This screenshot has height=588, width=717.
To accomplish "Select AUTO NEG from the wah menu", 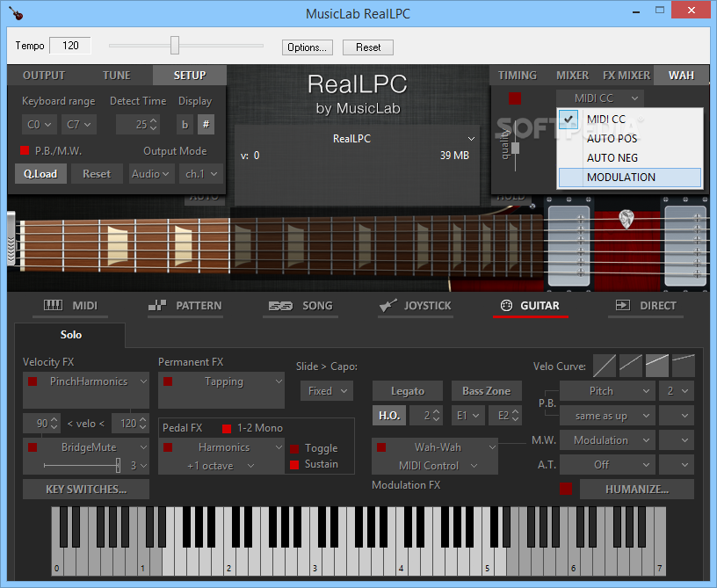I will tap(630, 157).
